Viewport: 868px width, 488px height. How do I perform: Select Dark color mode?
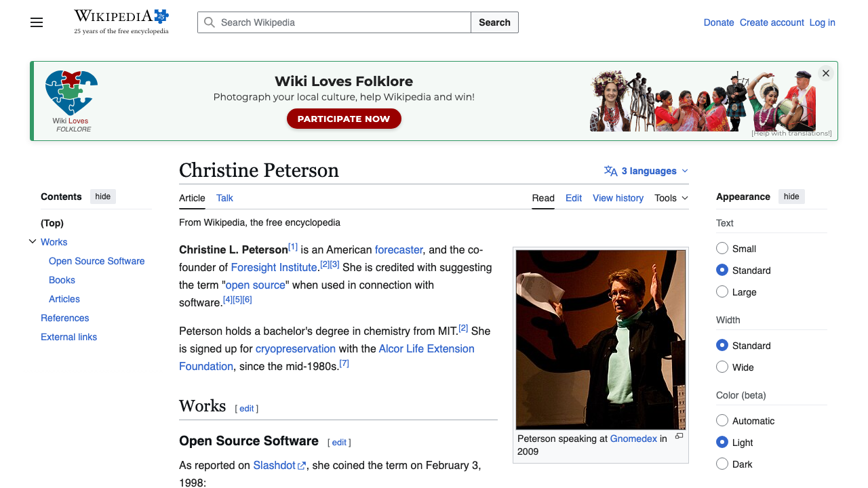[722, 464]
